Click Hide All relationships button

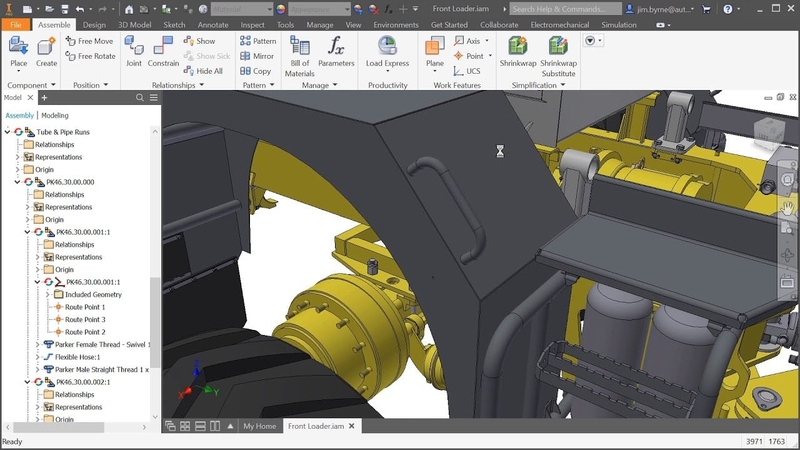203,71
